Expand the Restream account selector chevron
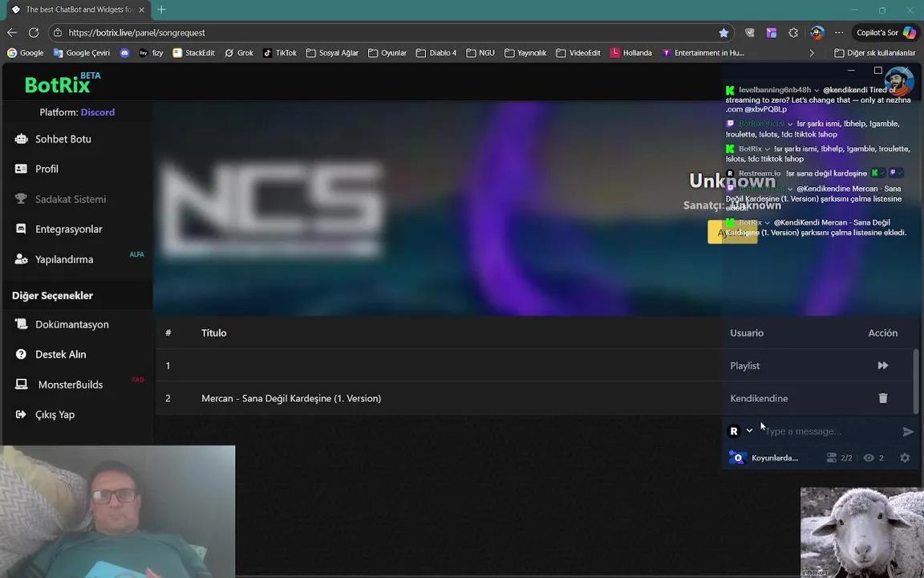The height and width of the screenshot is (578, 924). pos(750,430)
